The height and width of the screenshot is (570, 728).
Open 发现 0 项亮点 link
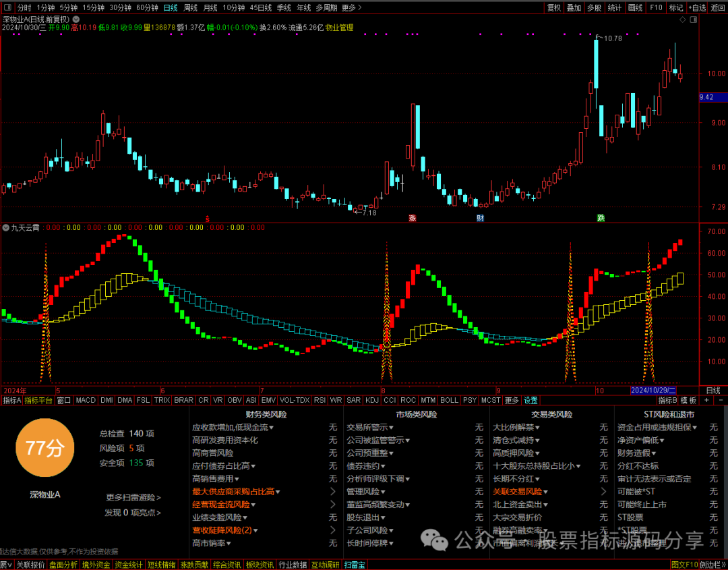pos(133,513)
